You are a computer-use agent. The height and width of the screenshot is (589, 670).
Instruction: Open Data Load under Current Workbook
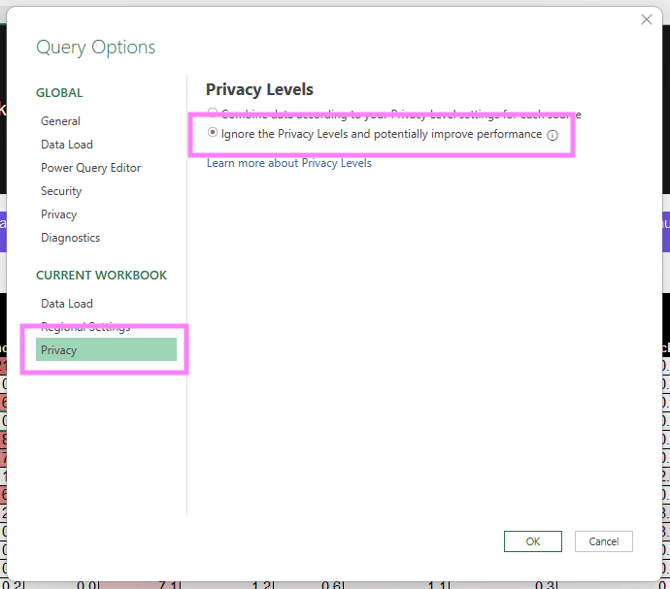(66, 303)
